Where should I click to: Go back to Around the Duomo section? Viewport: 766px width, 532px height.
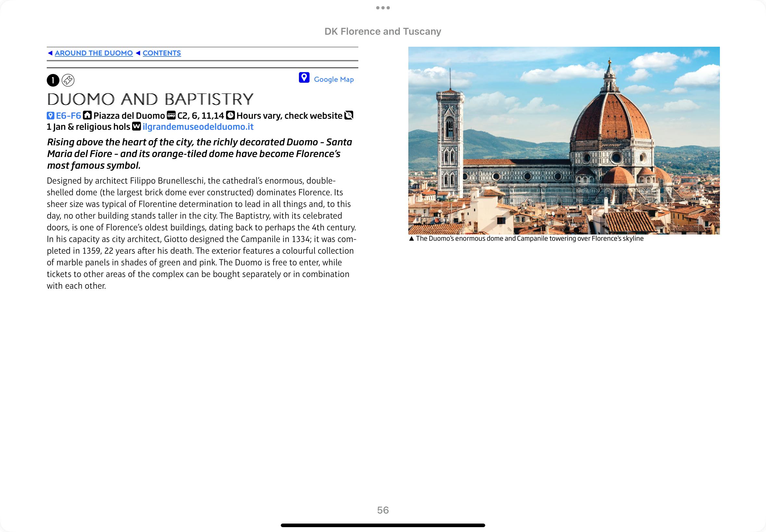coord(94,53)
